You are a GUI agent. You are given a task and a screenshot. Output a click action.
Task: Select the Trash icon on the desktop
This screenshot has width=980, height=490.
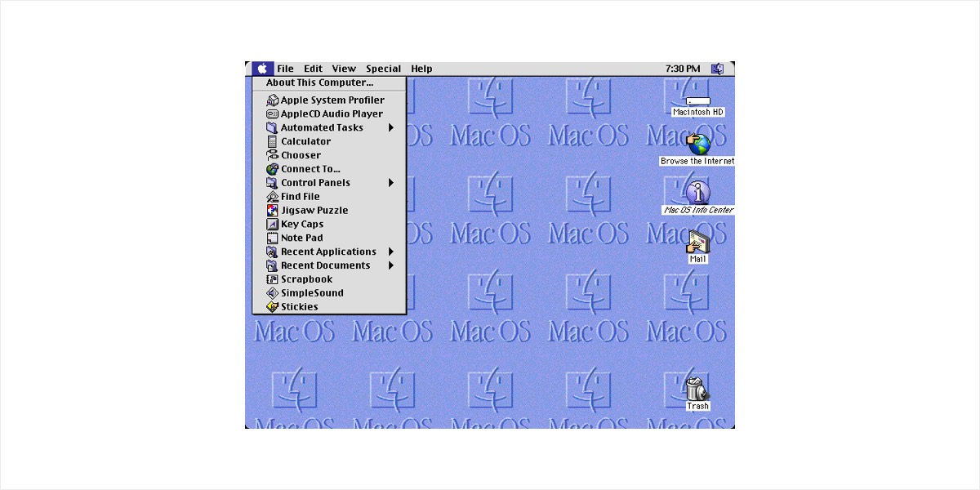pyautogui.click(x=697, y=388)
